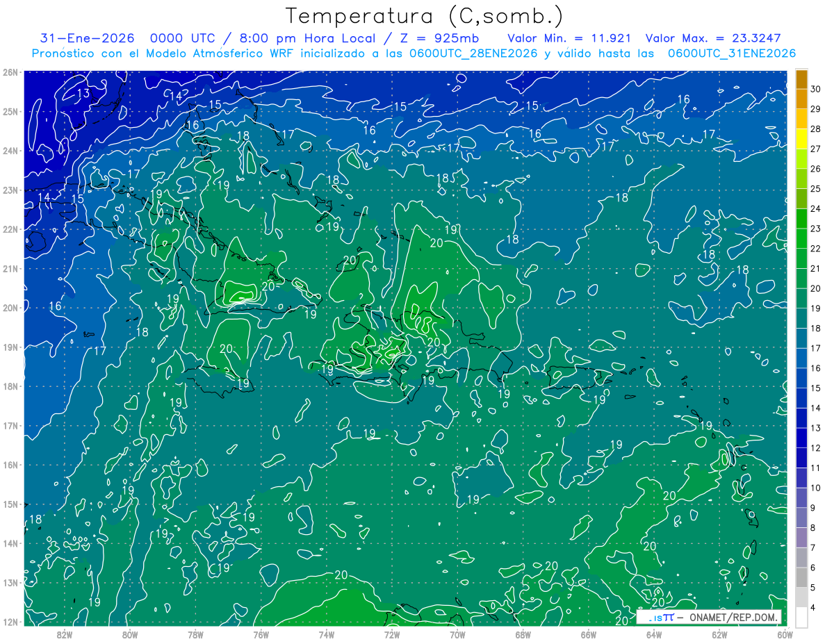Click the purple swatch between 7 and 8
The width and height of the screenshot is (834, 644).
pyautogui.click(x=801, y=538)
